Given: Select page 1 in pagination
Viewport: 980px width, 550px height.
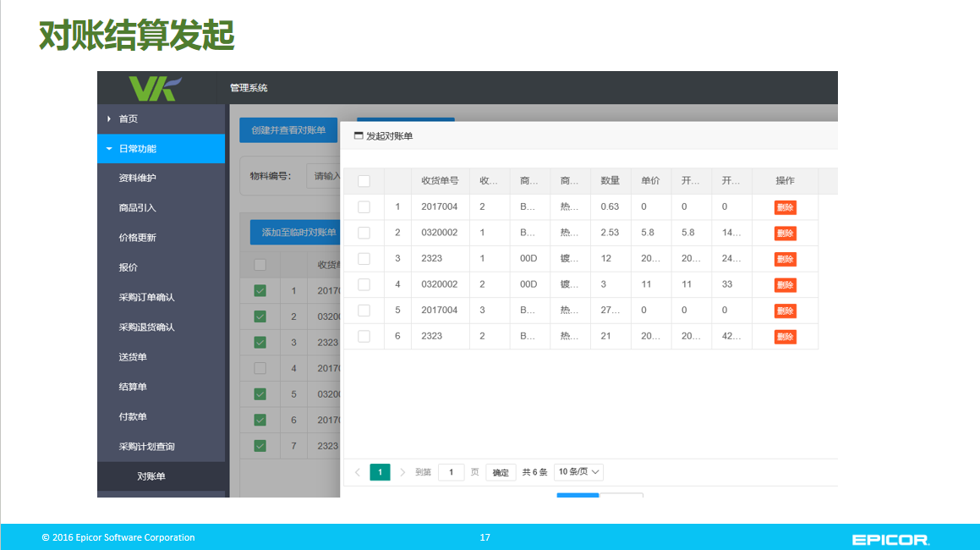Looking at the screenshot, I should [380, 472].
